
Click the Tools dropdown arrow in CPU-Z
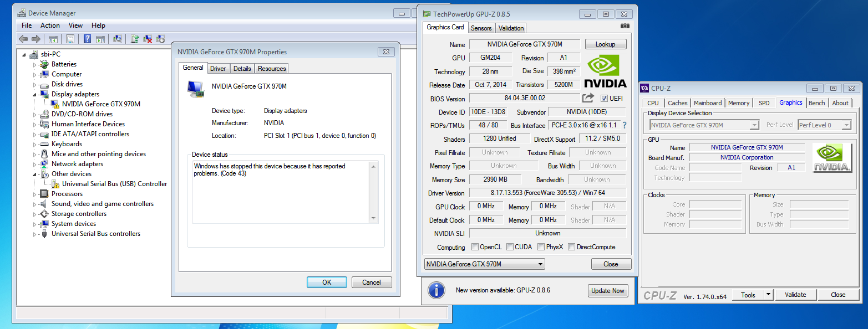click(x=768, y=295)
